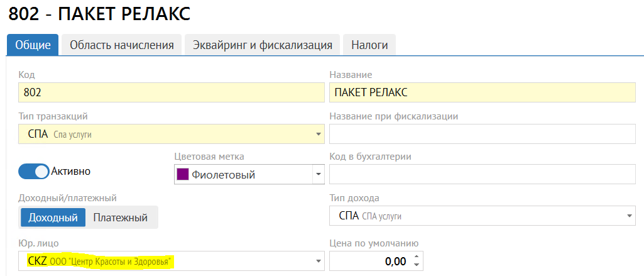Open the Область начисления tab

[121, 45]
